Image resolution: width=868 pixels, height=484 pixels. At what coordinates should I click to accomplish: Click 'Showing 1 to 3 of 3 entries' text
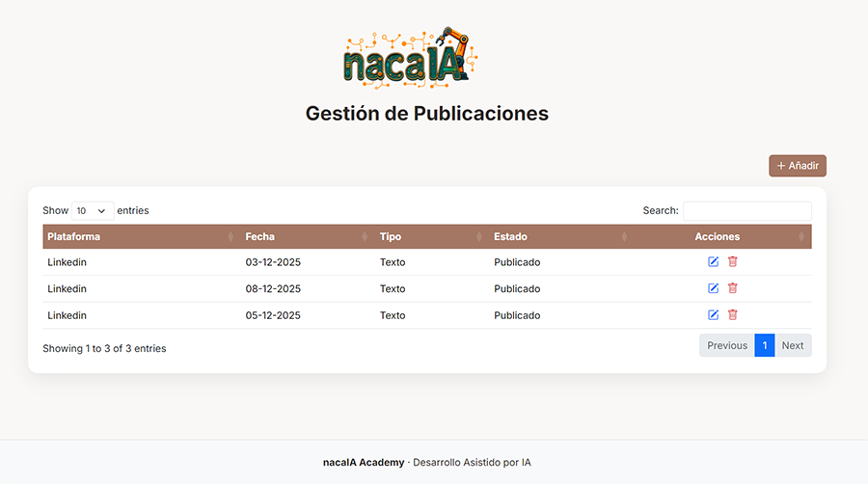click(x=104, y=348)
